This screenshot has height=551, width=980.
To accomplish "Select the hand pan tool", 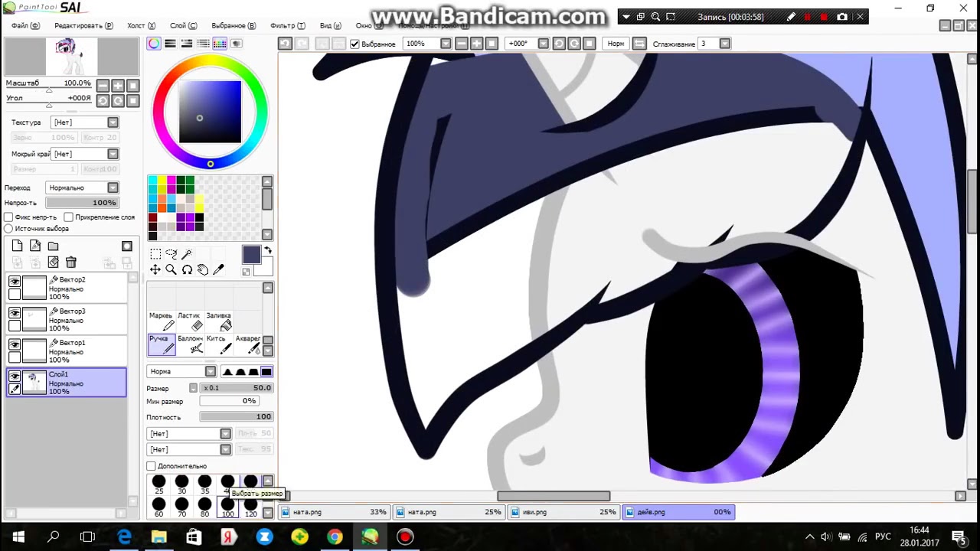I will click(203, 269).
